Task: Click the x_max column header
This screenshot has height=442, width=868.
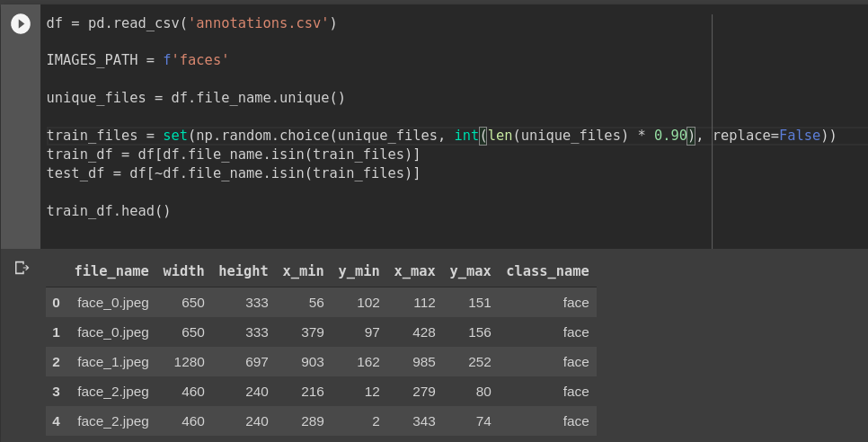Action: pyautogui.click(x=414, y=271)
